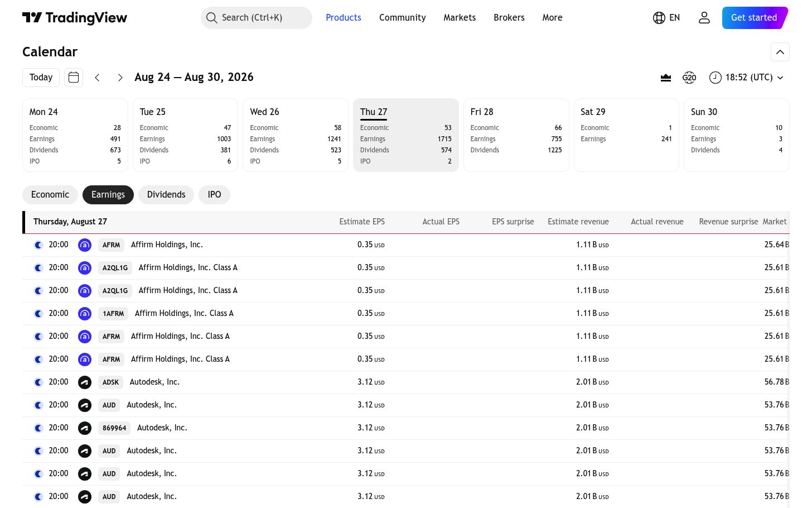Focus the Search (Ctrl+K) field
812x508 pixels.
(257, 18)
